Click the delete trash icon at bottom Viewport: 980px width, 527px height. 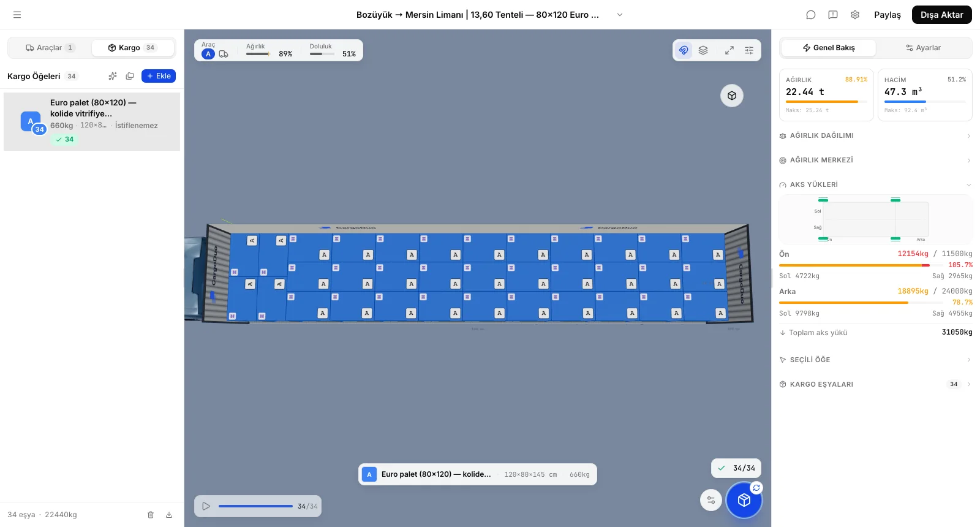[151, 515]
